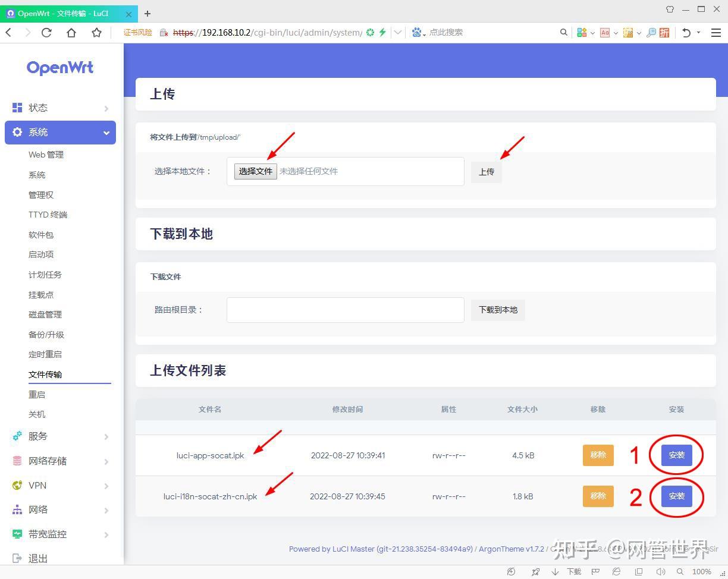Screen dimensions: 728x579
Task: Expand the VPN sidebar menu
Action: coord(60,486)
